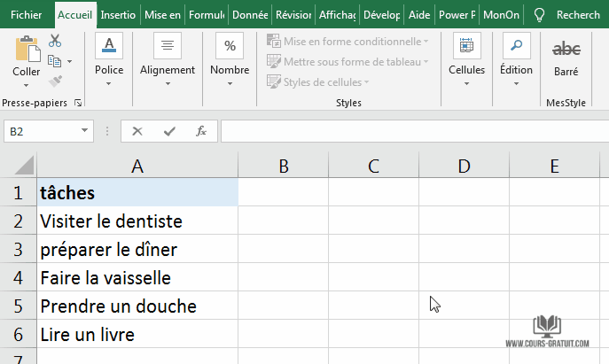Viewport: 609px width, 364px height.
Task: Click the Select All corner triangle
Action: coord(24,165)
